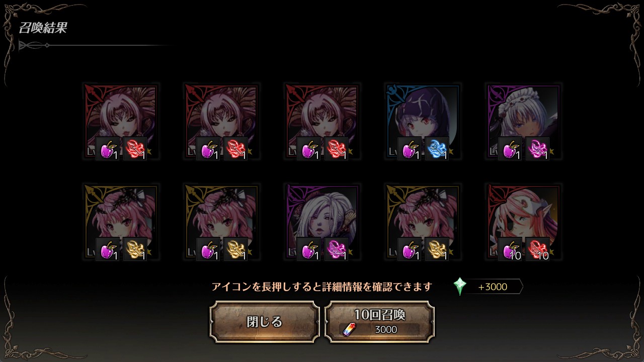Click the pink crystal on the white-haired character card
644x362 pixels.
[x=336, y=249]
